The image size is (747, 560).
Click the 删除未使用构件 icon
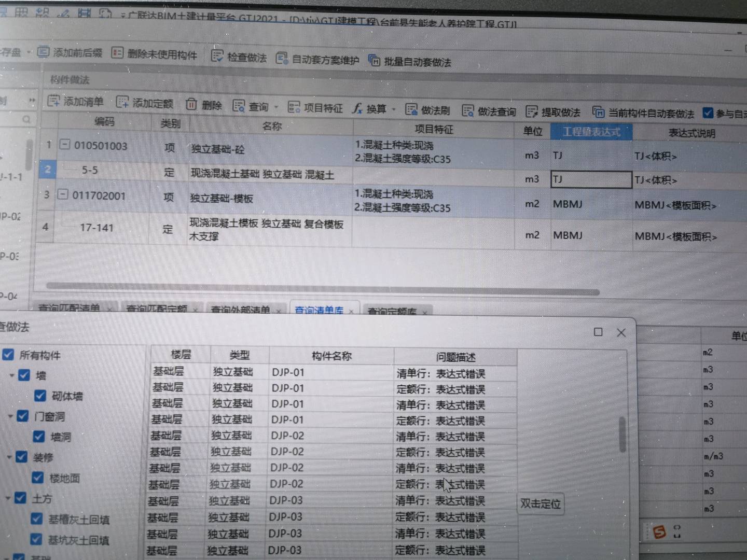coord(117,53)
